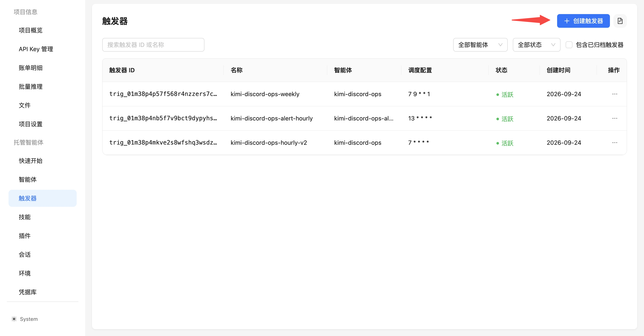Click name kimi-discord-ops-weekly
Viewport: 644px width, 336px height.
pos(265,94)
